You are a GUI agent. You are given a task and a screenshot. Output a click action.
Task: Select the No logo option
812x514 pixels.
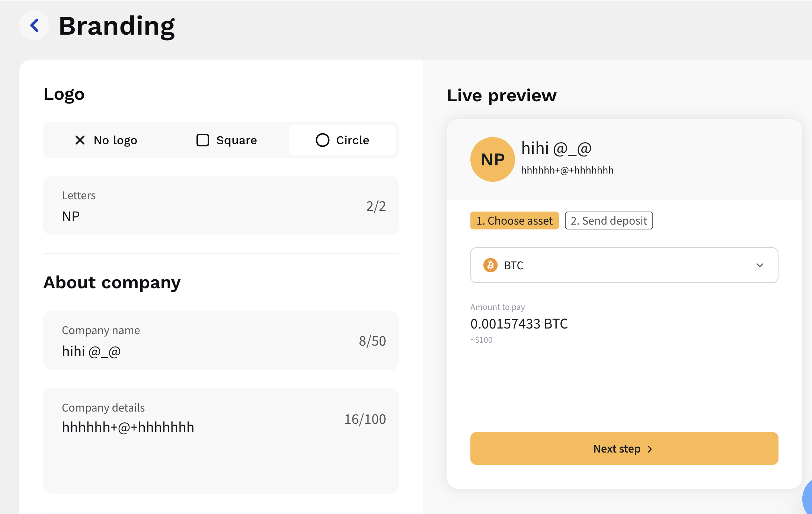(x=106, y=140)
